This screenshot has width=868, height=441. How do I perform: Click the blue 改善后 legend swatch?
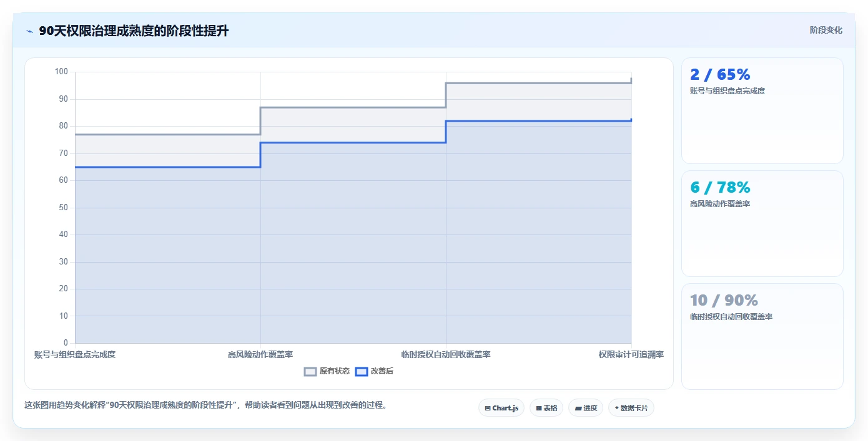pyautogui.click(x=361, y=371)
